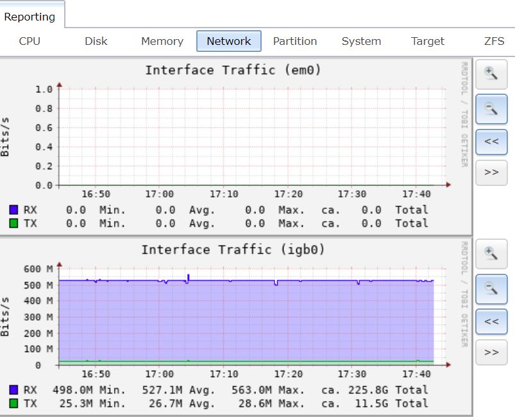Click the igb0 graph TX green legend swatch
This screenshot has height=420, width=515.
click(13, 403)
